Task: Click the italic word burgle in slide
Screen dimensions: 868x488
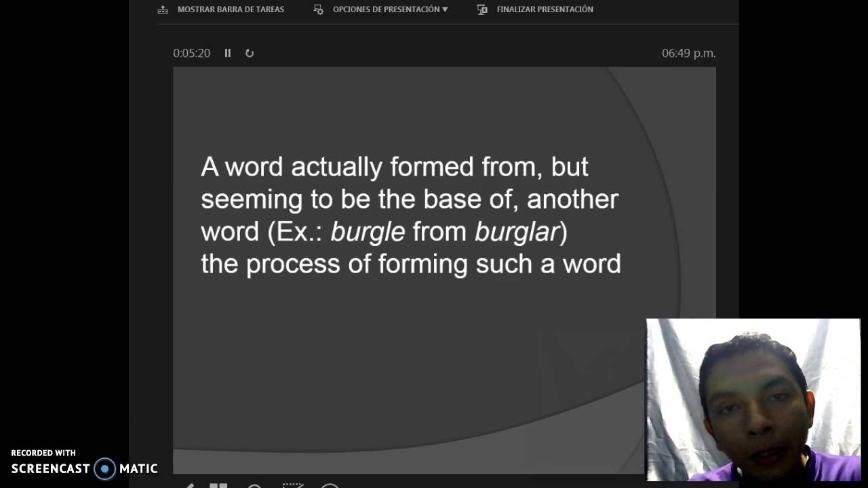Action: pyautogui.click(x=368, y=232)
